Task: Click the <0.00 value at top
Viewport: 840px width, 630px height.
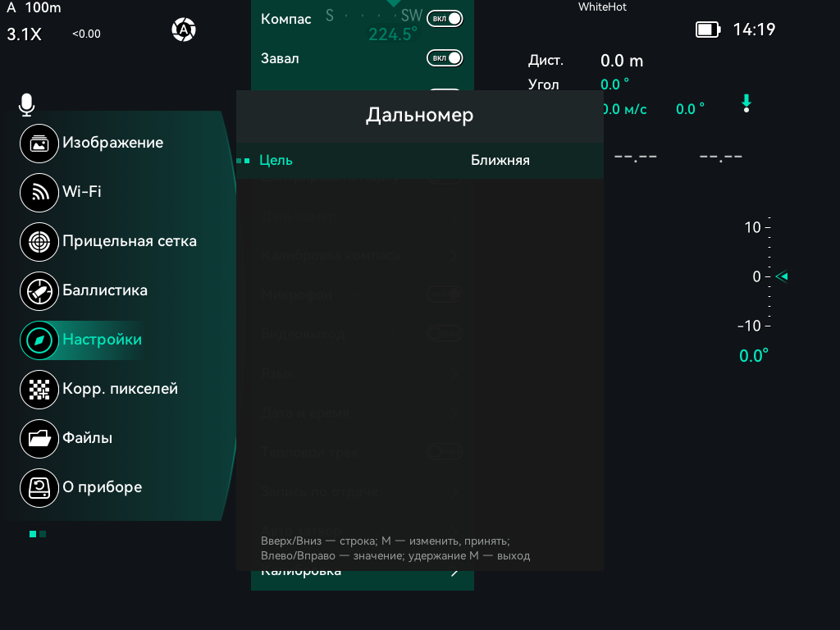Action: coord(86,34)
